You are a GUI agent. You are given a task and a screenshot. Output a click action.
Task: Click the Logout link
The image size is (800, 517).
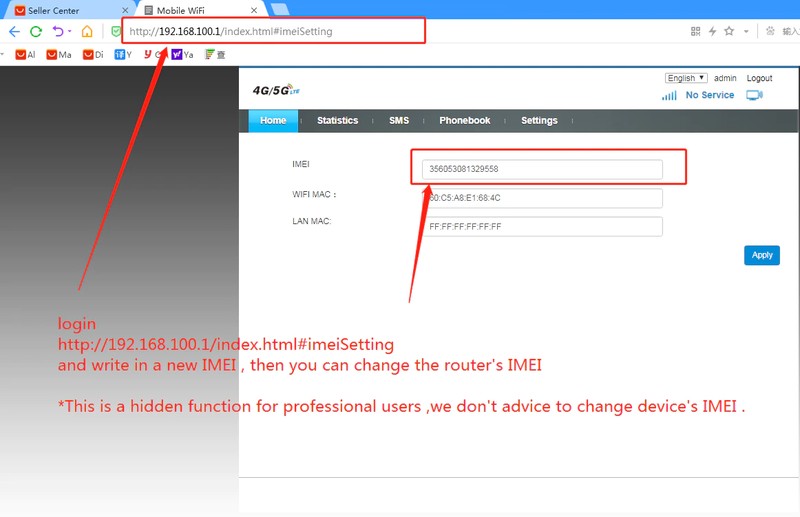pyautogui.click(x=759, y=78)
